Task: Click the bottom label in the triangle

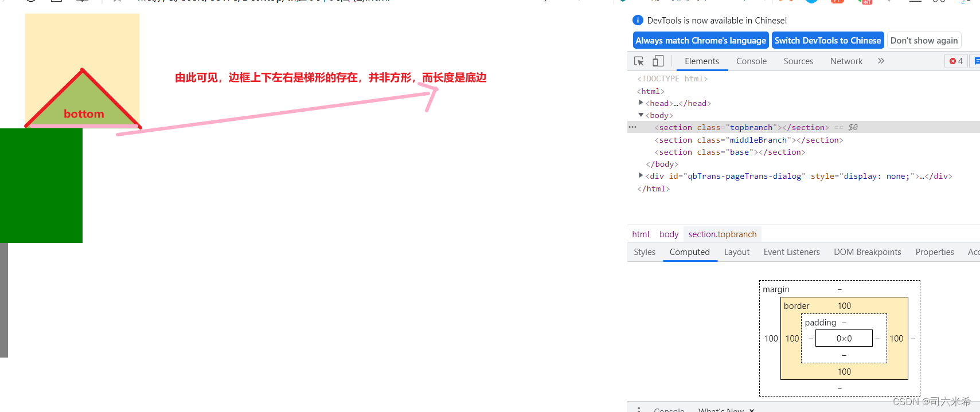Action: point(84,113)
